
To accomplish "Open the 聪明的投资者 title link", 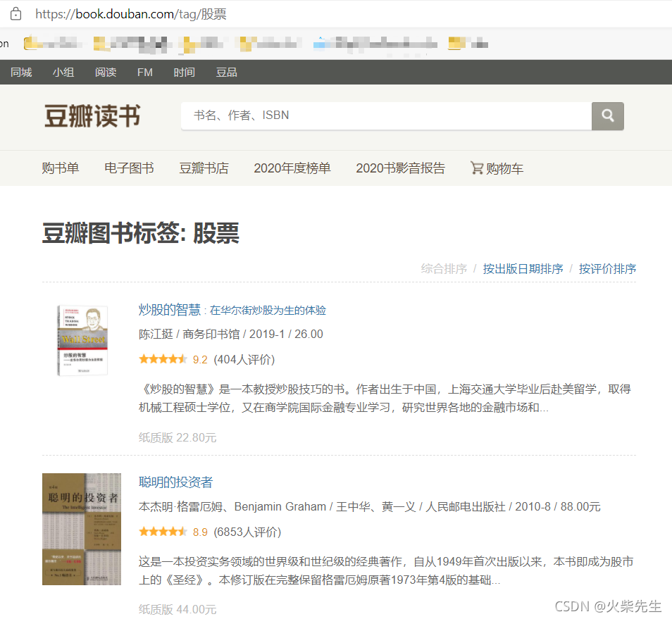I will click(x=175, y=482).
